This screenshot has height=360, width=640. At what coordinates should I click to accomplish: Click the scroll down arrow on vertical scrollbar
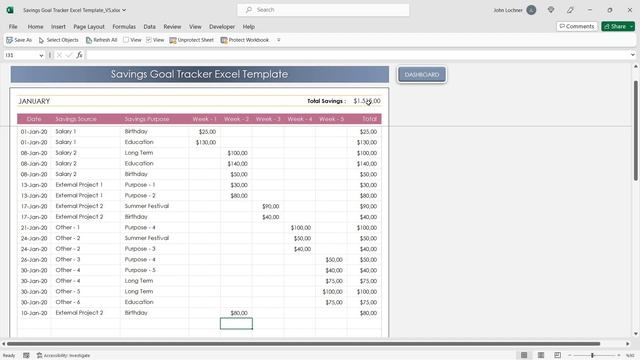click(x=636, y=334)
